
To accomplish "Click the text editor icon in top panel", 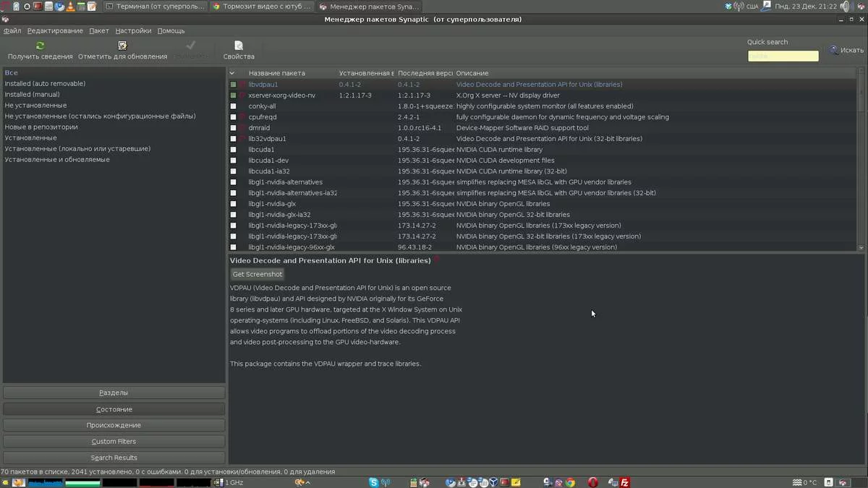I will (x=91, y=6).
